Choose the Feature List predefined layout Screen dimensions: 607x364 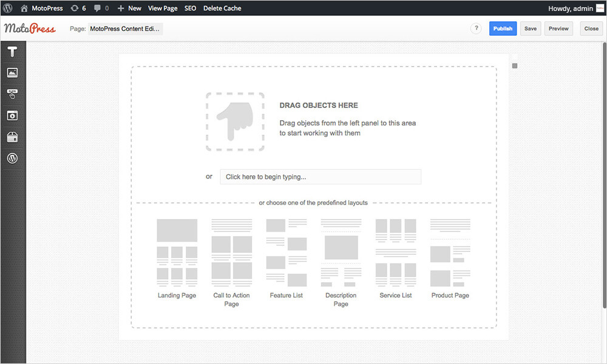(286, 259)
